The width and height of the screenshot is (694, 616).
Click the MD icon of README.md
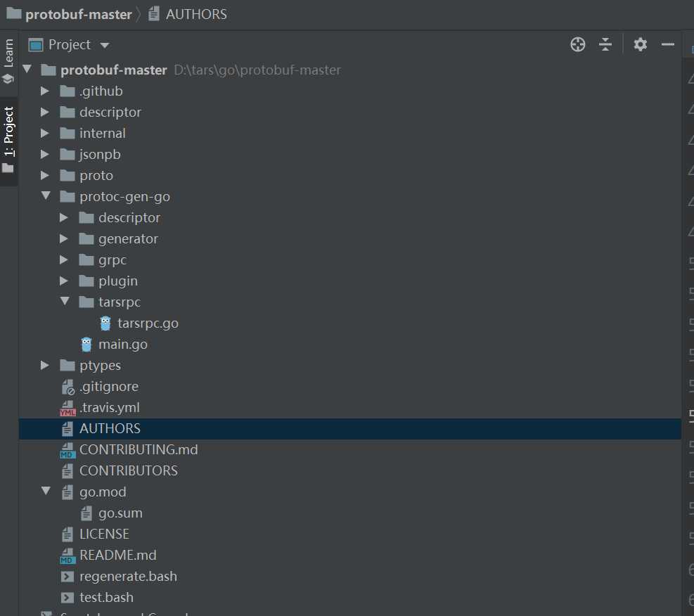pos(68,556)
